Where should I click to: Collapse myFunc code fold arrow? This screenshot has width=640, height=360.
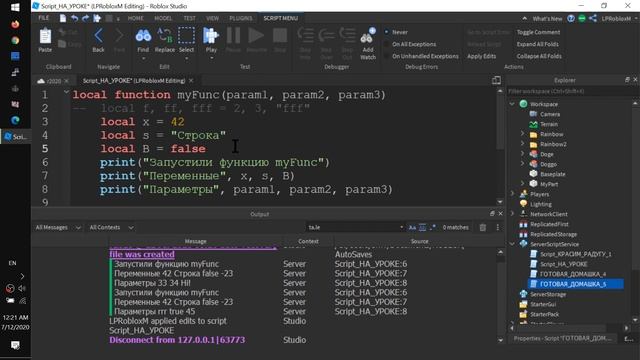[66, 93]
